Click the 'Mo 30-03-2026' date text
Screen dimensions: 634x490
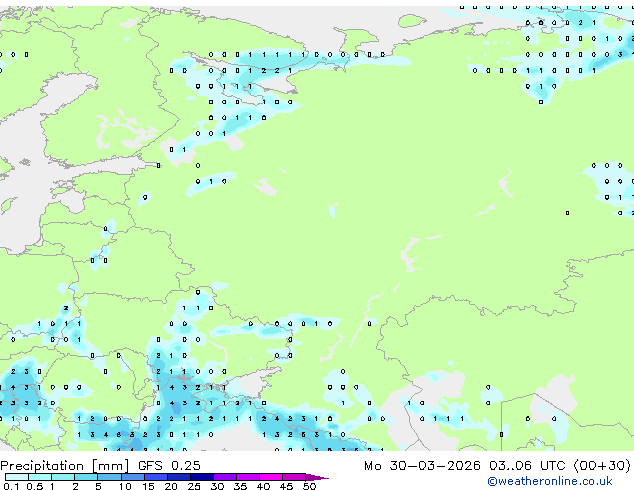point(422,465)
